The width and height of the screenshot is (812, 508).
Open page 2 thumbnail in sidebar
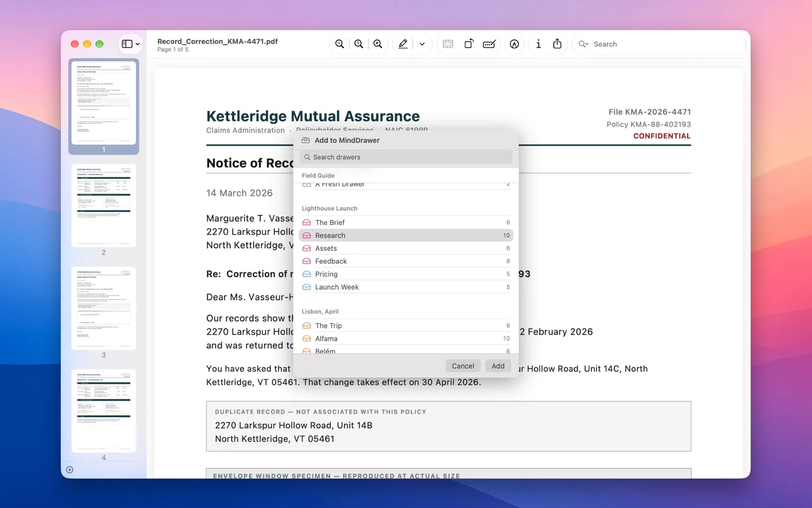point(104,206)
